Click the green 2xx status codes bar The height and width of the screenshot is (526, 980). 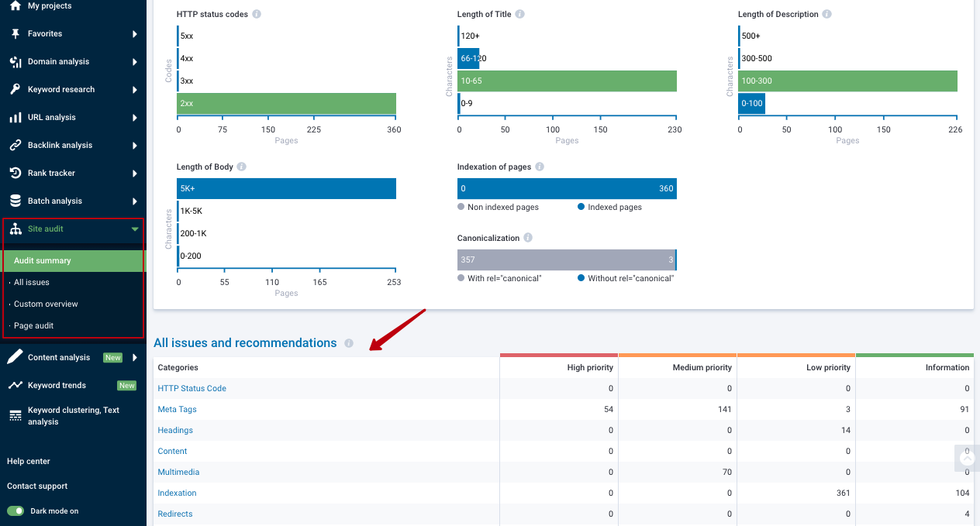(287, 103)
